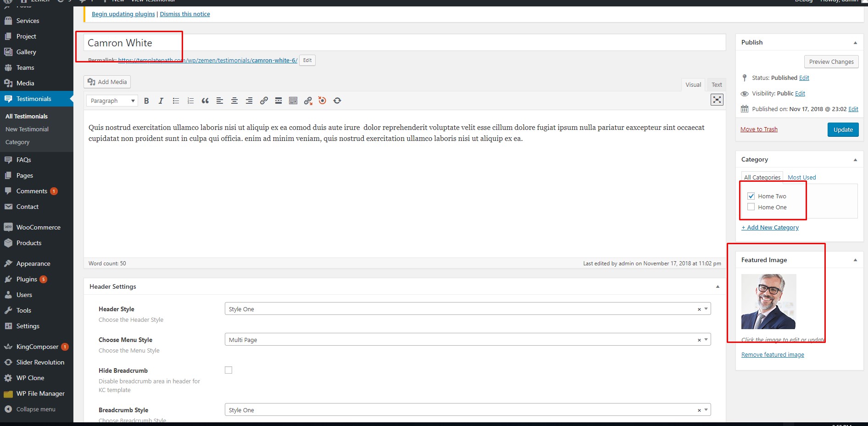Click the insert link icon

pyautogui.click(x=264, y=101)
